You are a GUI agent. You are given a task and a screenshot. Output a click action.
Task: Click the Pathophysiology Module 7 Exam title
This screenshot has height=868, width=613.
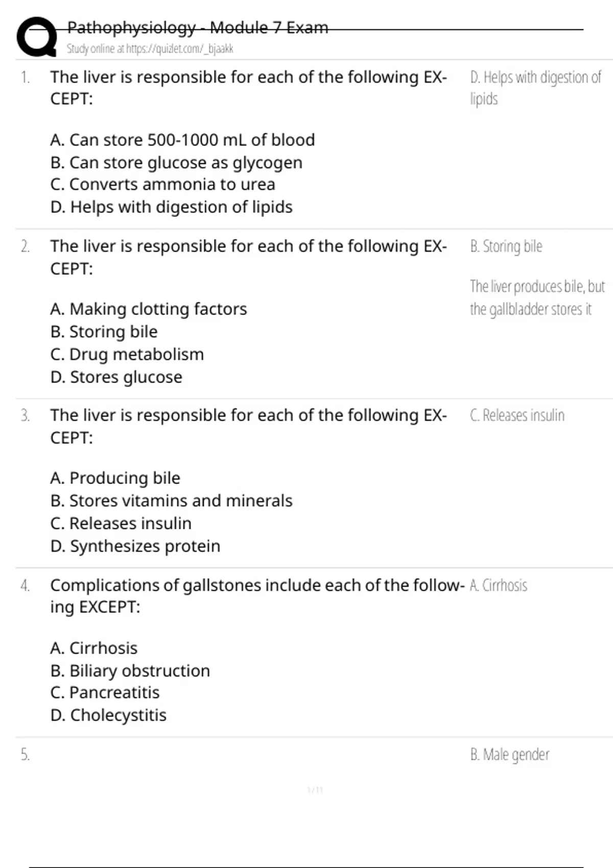198,28
